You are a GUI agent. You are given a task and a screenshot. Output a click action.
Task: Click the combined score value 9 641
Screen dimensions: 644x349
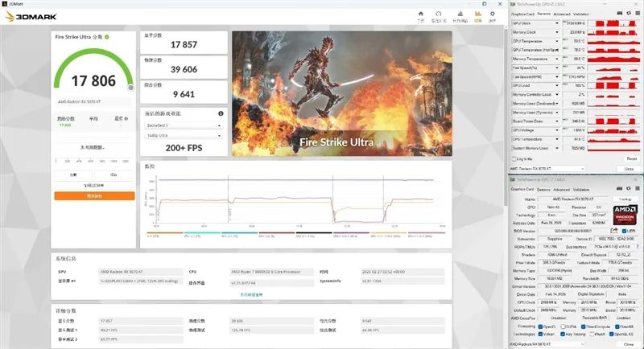[x=185, y=94]
